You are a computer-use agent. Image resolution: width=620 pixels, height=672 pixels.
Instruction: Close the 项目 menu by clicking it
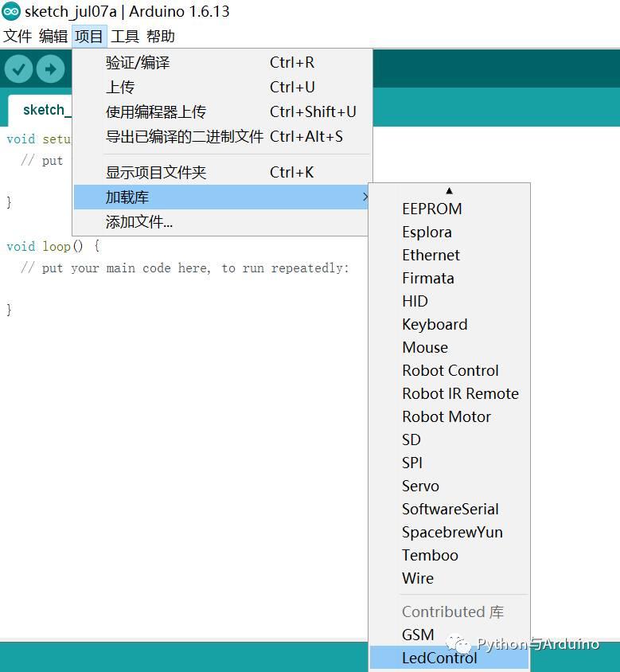pos(89,37)
